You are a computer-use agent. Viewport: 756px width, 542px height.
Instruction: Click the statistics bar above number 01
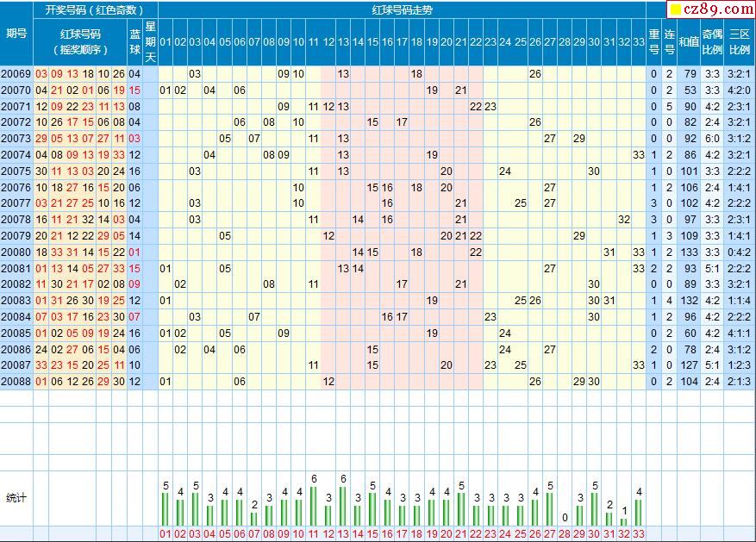(166, 509)
